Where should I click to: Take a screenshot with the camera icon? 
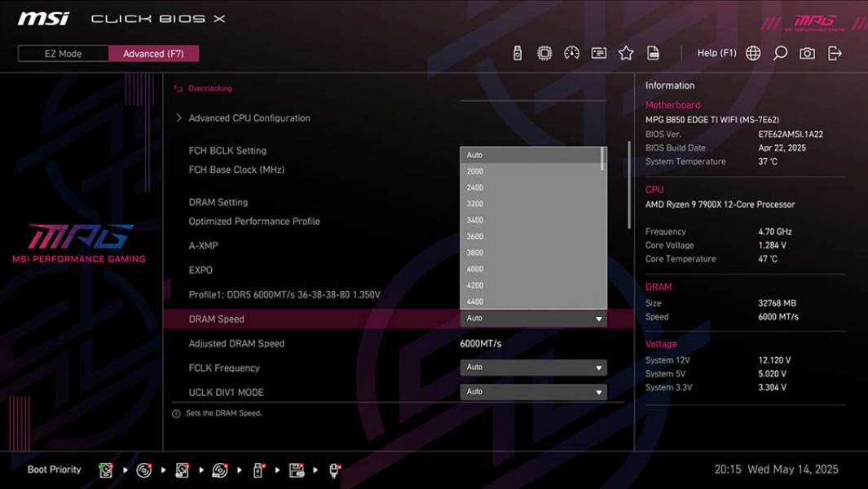(807, 53)
